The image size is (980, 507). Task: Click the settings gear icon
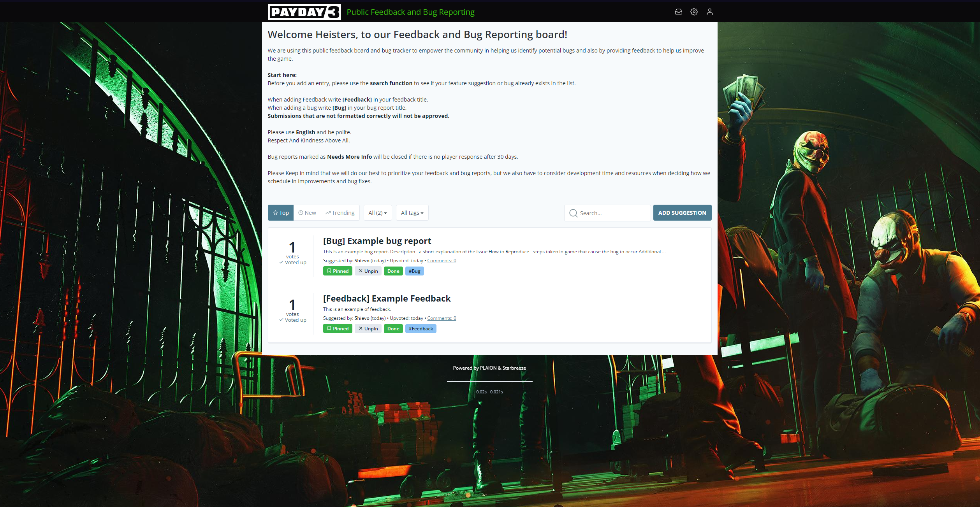click(694, 12)
